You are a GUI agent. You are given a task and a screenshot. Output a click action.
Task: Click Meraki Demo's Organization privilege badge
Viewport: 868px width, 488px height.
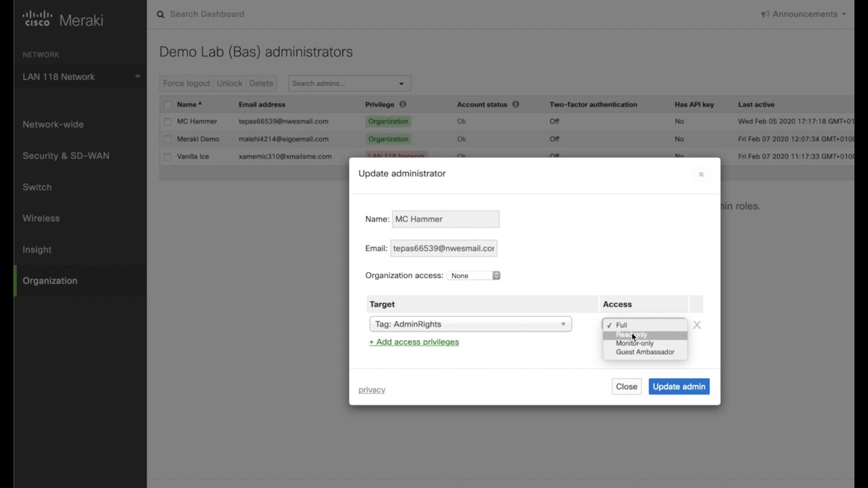[x=389, y=139]
